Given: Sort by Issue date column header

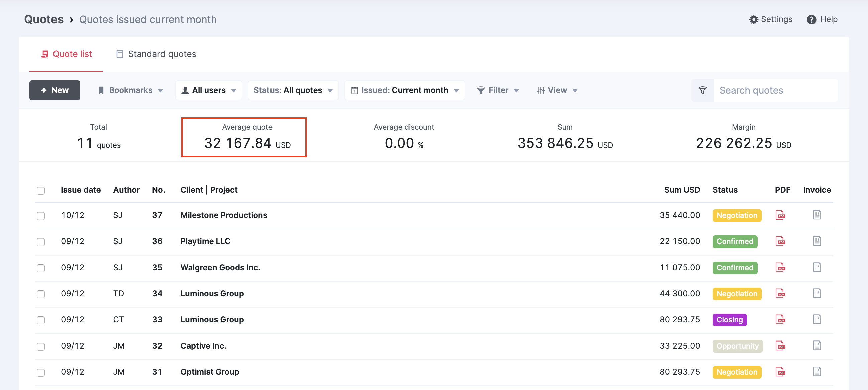Looking at the screenshot, I should point(81,190).
